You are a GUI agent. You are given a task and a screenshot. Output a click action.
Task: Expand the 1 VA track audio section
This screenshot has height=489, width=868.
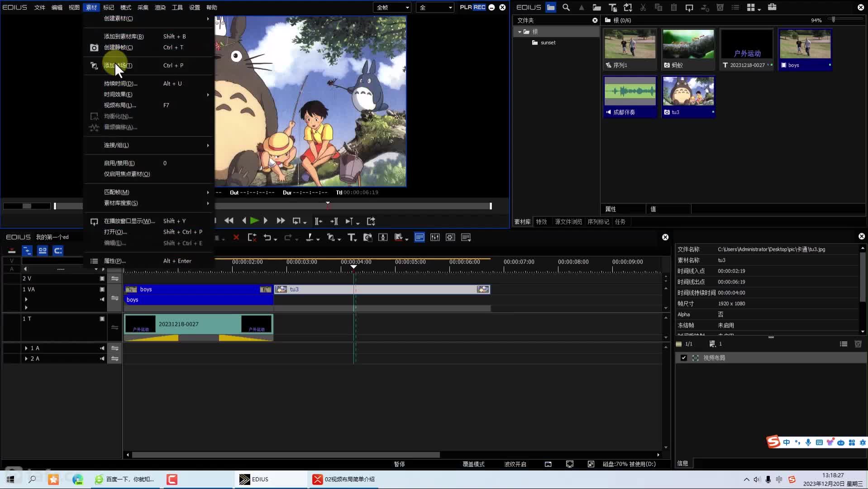[26, 299]
